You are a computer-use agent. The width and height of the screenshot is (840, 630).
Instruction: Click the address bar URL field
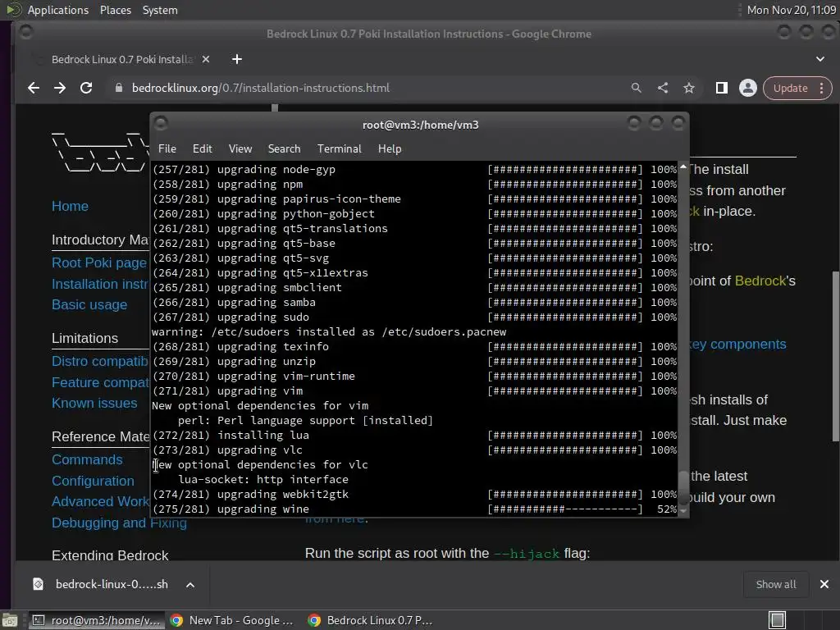[370, 88]
